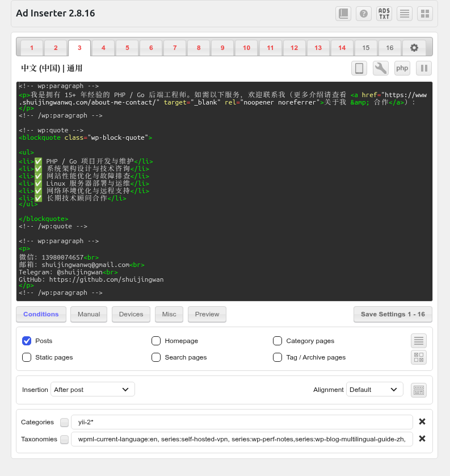The width and height of the screenshot is (450, 476).
Task: Select block tab 3
Action: (79, 48)
